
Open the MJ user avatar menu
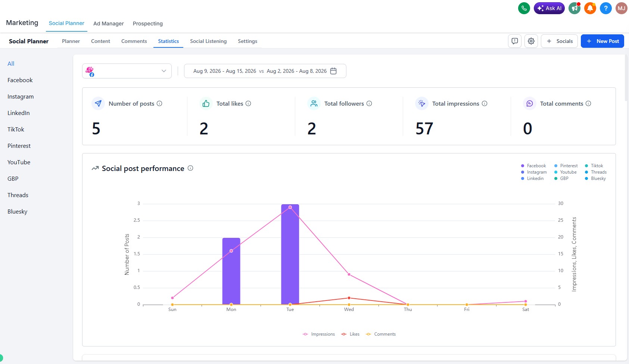[622, 8]
